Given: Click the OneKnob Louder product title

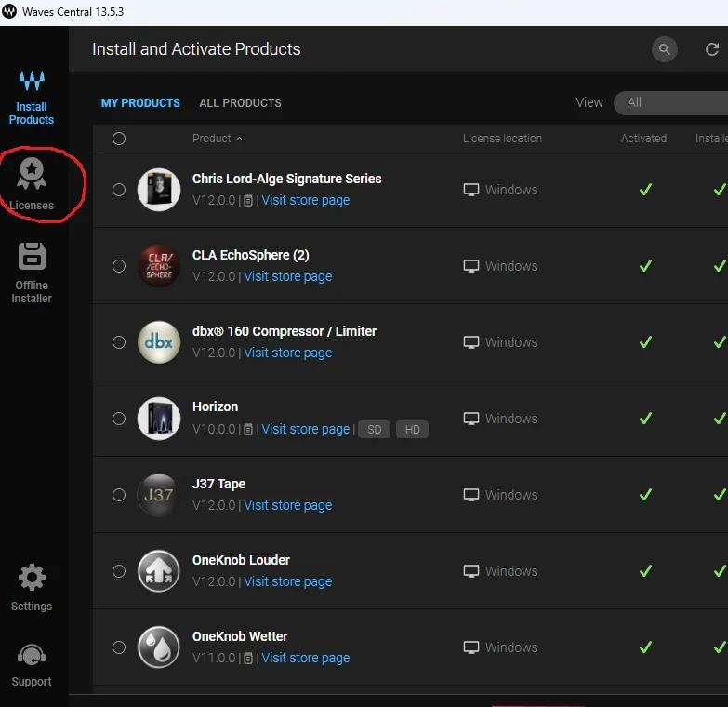Looking at the screenshot, I should 241,560.
